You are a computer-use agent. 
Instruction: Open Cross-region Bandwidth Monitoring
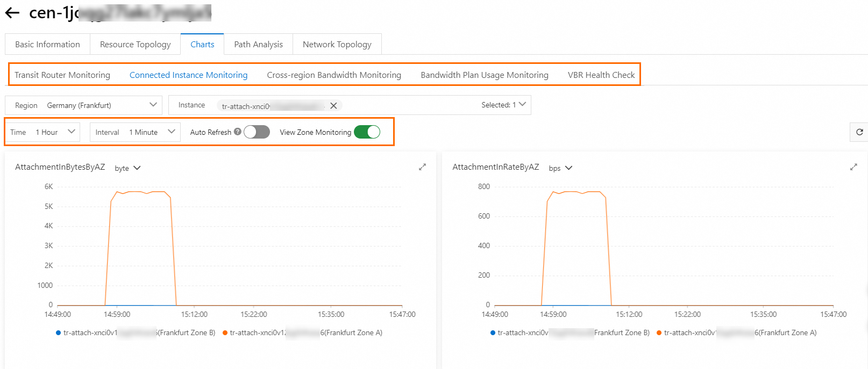point(334,75)
